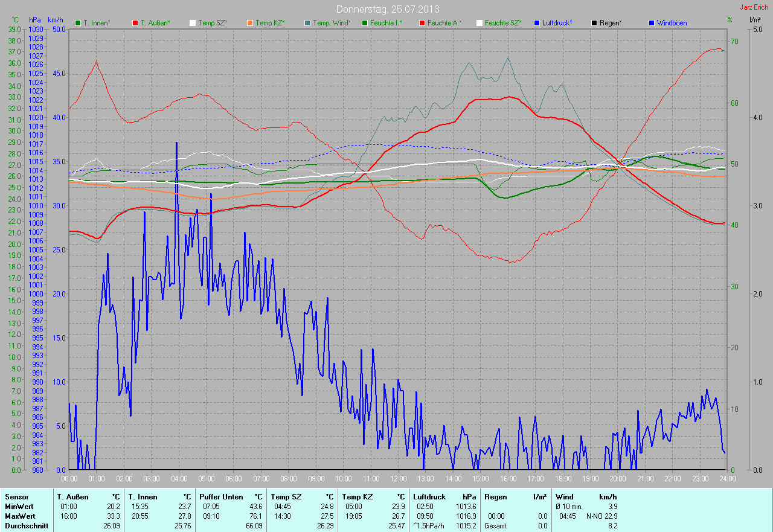Click the orange Temp KZ legend swatch
Screen dimensions: 773x532
(x=250, y=23)
